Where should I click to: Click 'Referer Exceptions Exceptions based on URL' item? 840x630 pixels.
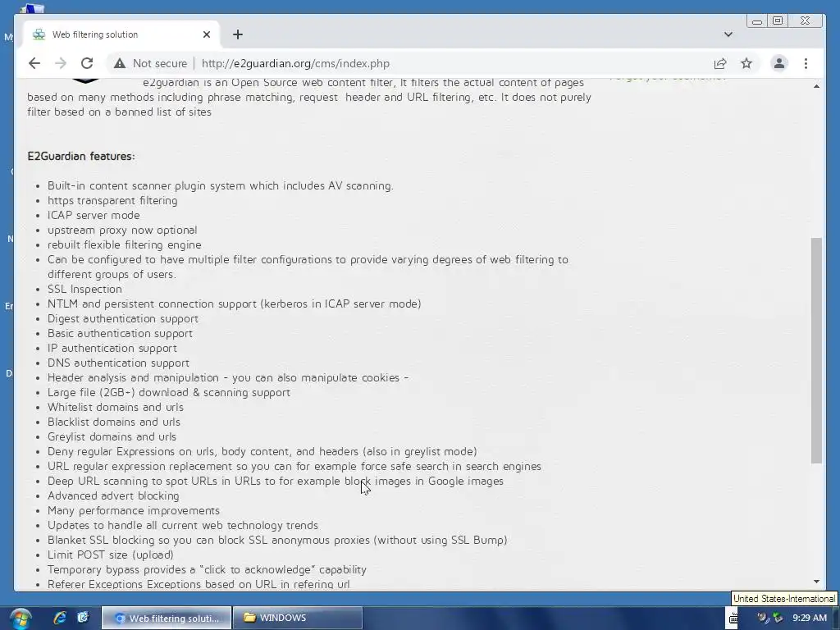[199, 584]
